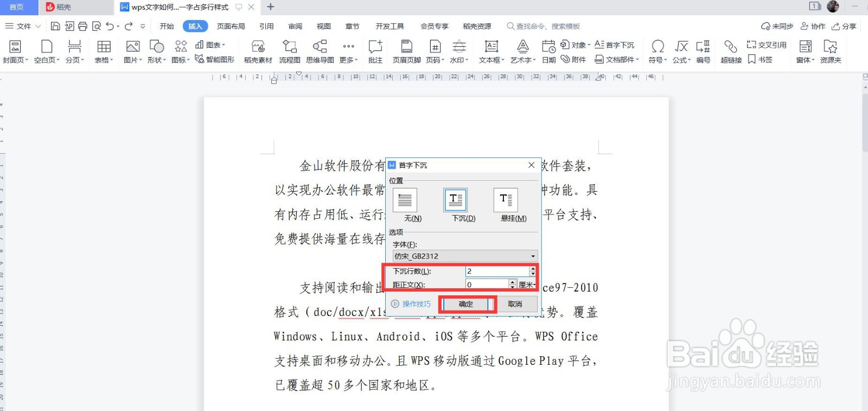Open the Icons (图标) library

coord(181,52)
